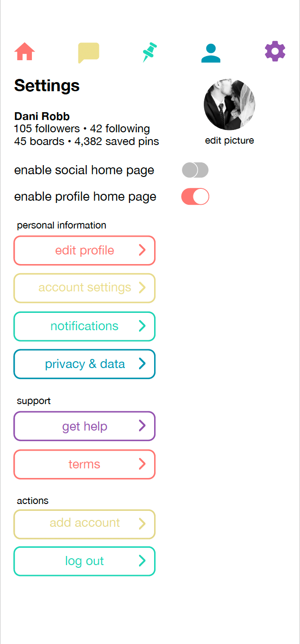Click the round profile photo
Image resolution: width=300 pixels, height=644 pixels.
coord(229,105)
